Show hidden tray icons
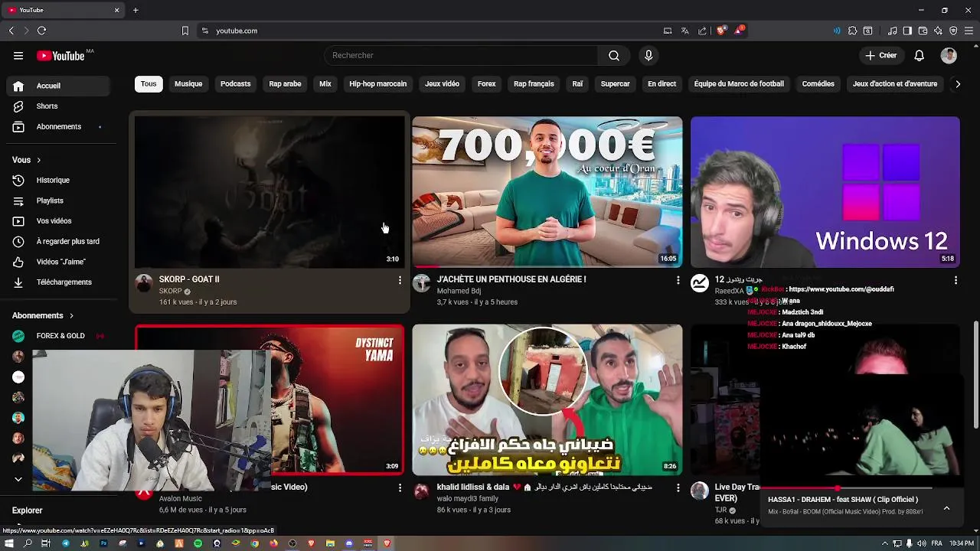 click(885, 543)
